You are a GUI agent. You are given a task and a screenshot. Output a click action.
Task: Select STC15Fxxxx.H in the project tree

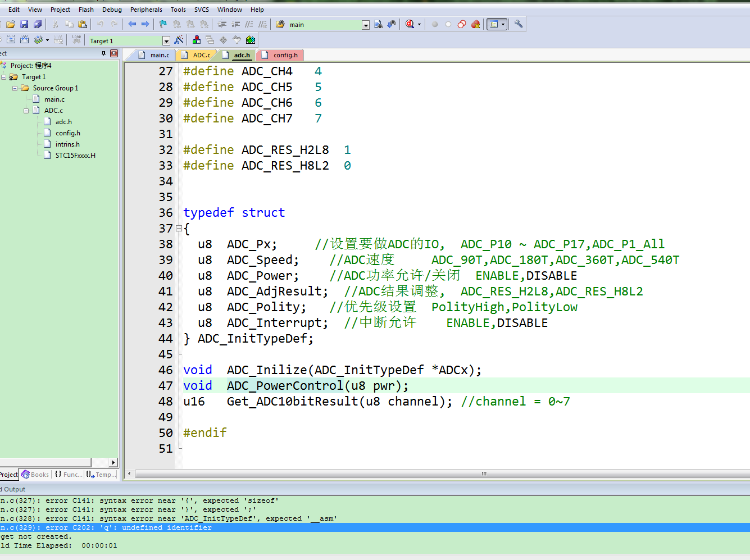75,156
